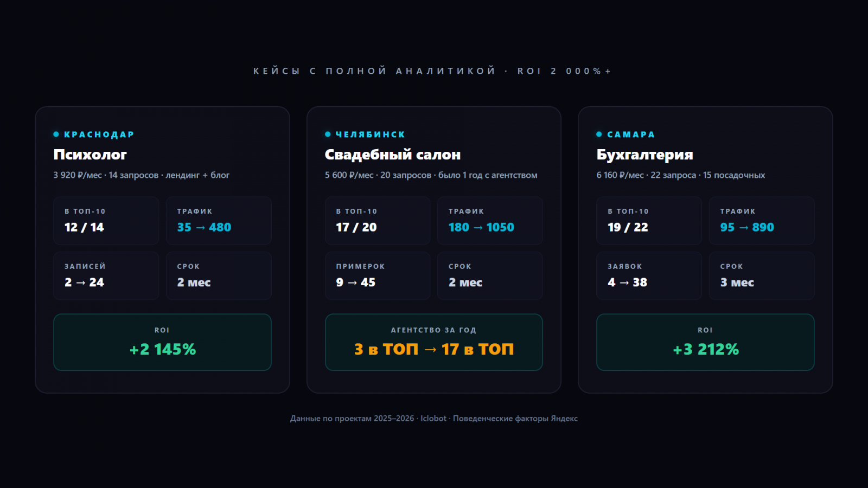Open the Бухгалтерия case title
Screen dimensions: 868x488
click(644, 155)
